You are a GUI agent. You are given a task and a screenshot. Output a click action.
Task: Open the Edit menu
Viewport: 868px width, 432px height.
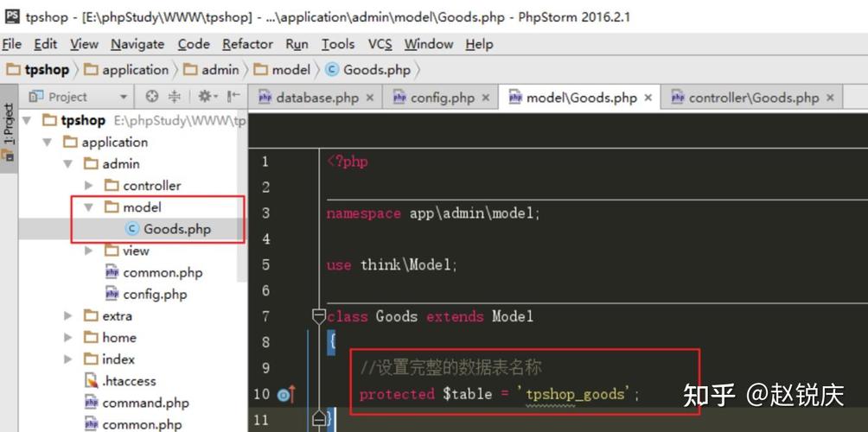pyautogui.click(x=46, y=44)
